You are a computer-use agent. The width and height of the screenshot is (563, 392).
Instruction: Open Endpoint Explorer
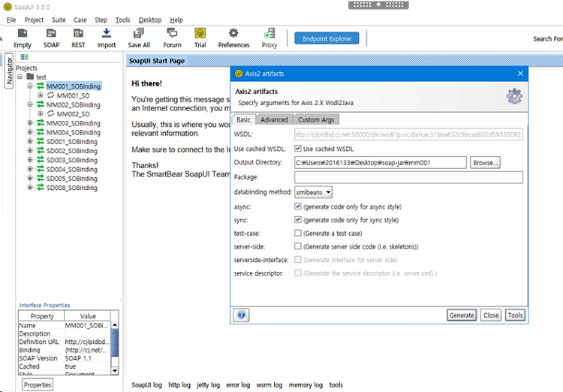(x=327, y=38)
